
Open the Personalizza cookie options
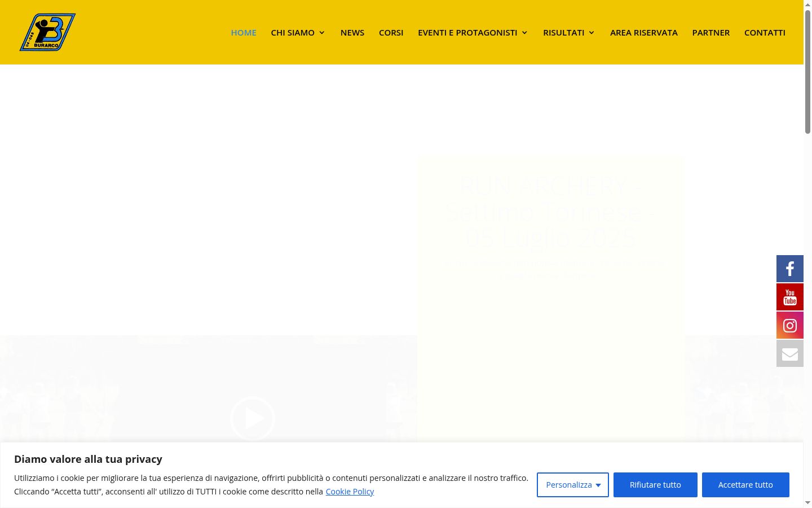[573, 485]
